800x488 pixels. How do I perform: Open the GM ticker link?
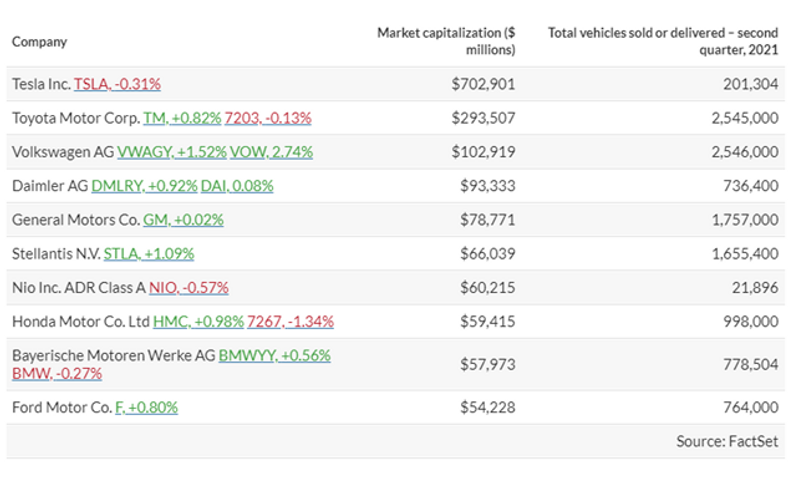[183, 220]
